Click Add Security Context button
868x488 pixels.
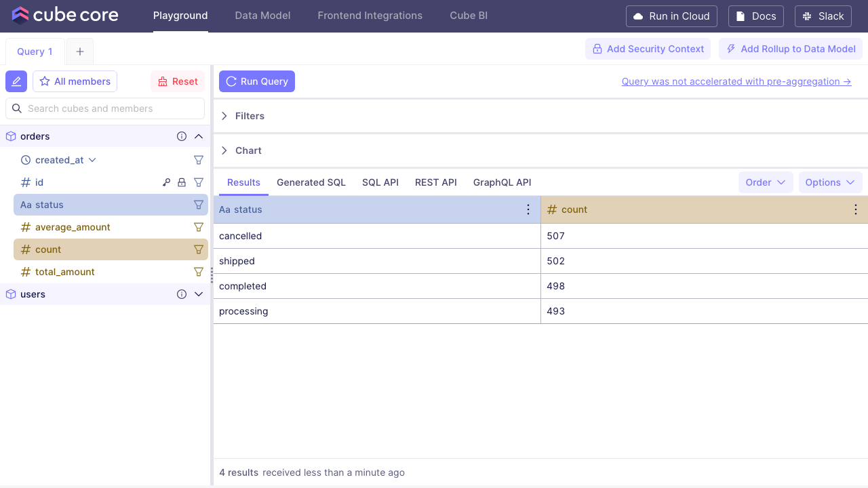pyautogui.click(x=648, y=49)
